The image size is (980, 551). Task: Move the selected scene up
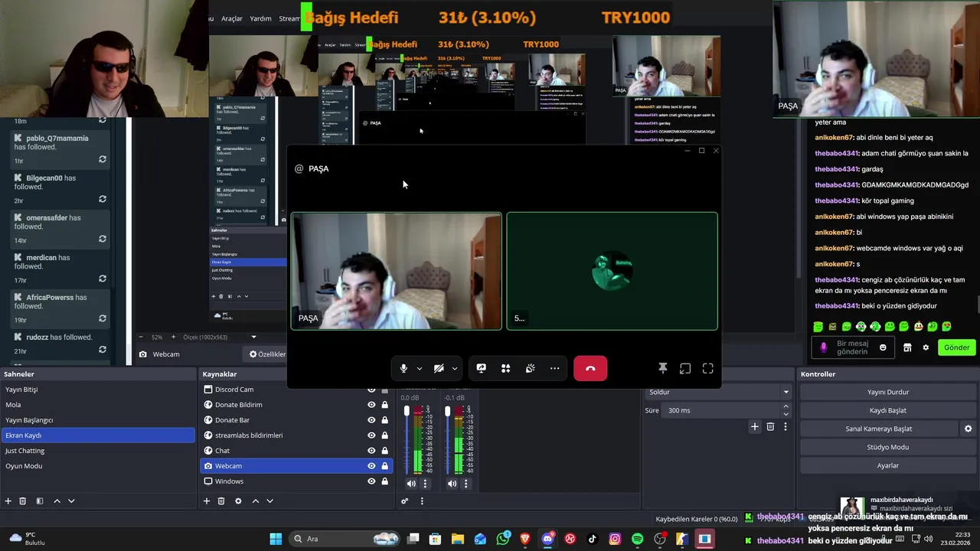pos(57,501)
